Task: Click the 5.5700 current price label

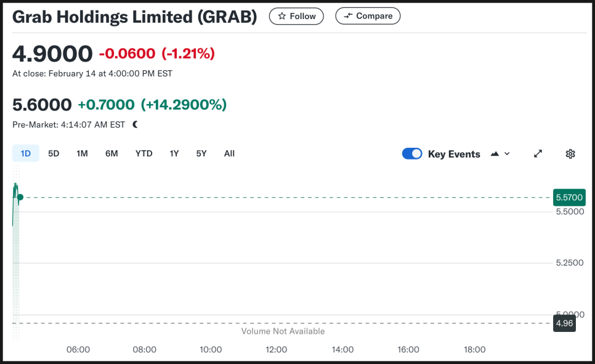Action: 569,197
